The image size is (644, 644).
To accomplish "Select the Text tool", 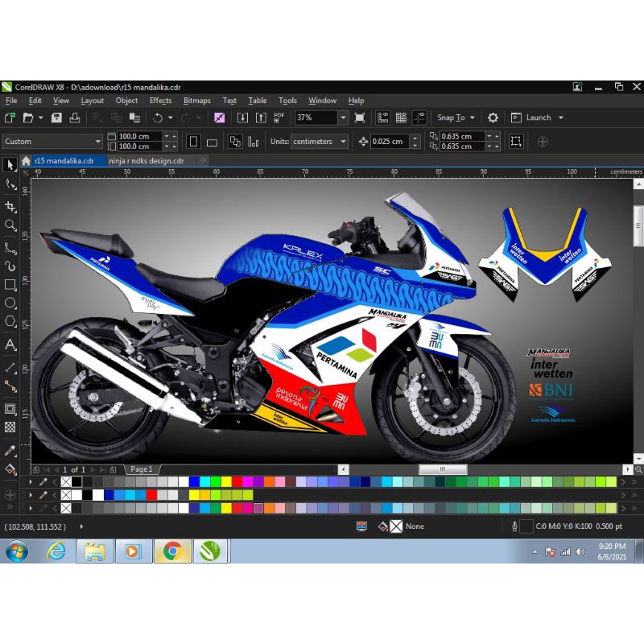I will (10, 345).
